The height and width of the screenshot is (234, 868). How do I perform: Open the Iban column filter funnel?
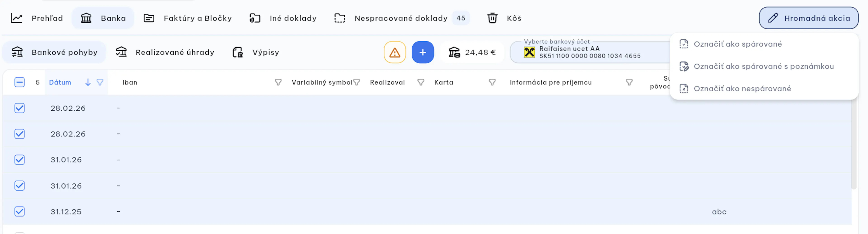tap(278, 82)
